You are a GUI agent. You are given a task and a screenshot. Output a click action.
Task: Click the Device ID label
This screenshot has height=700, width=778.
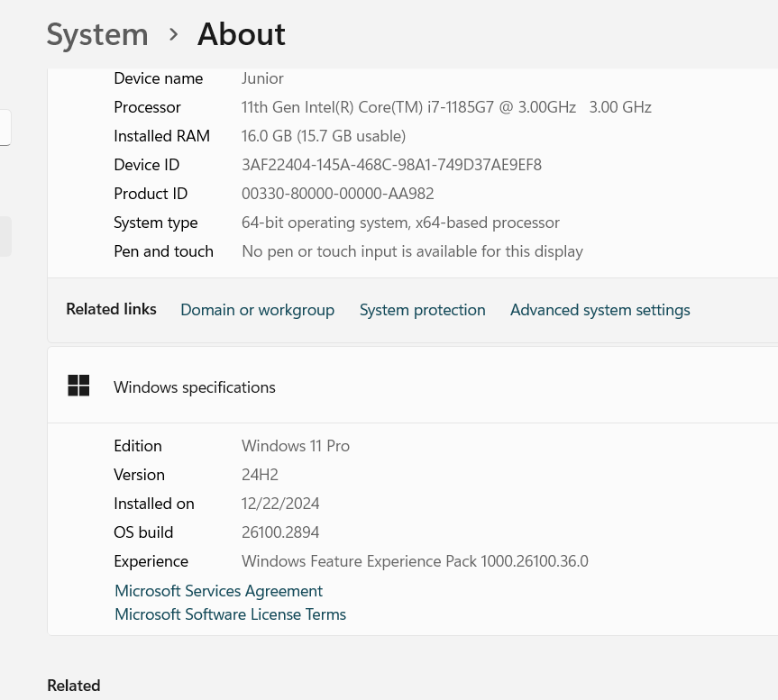(147, 165)
